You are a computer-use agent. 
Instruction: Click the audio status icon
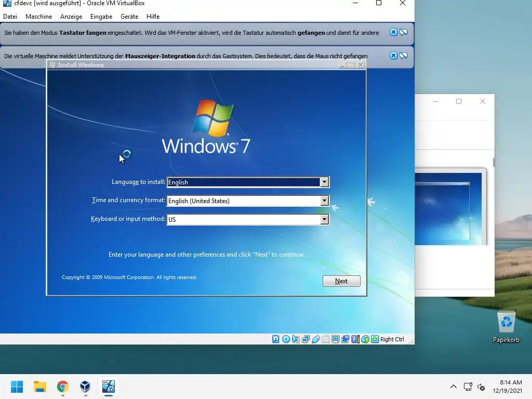point(296,339)
